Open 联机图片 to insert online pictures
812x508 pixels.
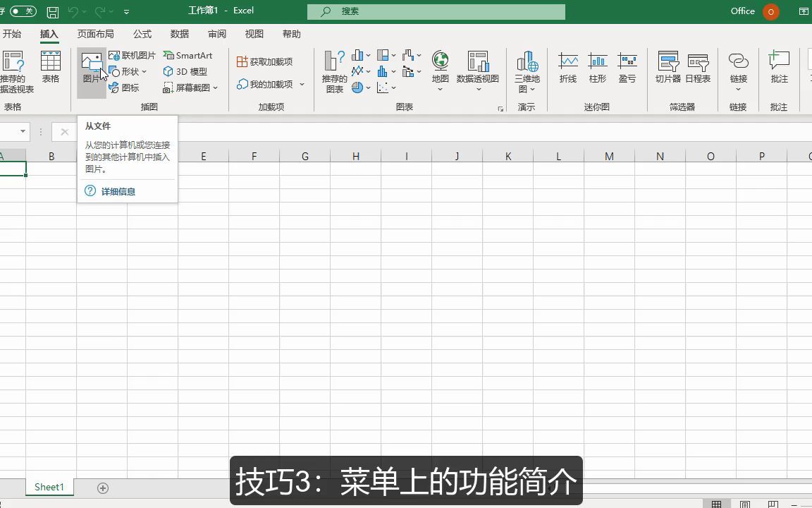pos(133,55)
